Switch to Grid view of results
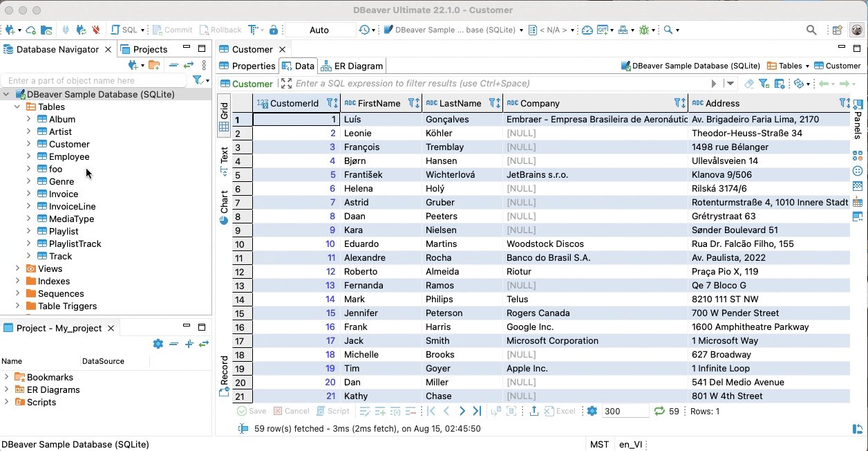The height and width of the screenshot is (451, 868). click(224, 117)
